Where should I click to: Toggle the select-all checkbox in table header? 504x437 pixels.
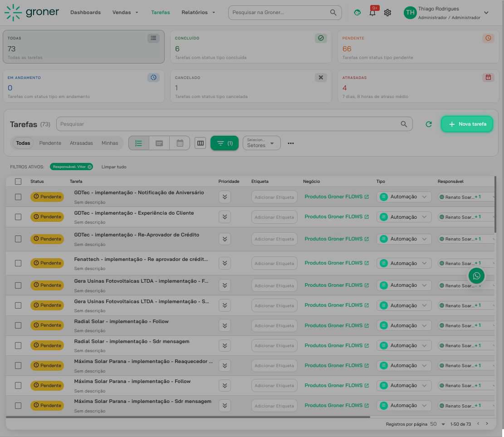click(x=18, y=182)
